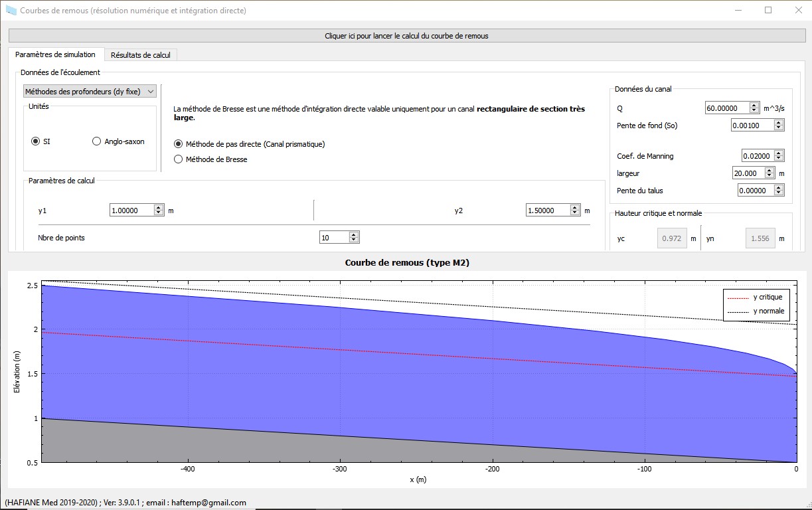The height and width of the screenshot is (510, 812).
Task: Click the chart title Courbe de remous
Action: 407,262
